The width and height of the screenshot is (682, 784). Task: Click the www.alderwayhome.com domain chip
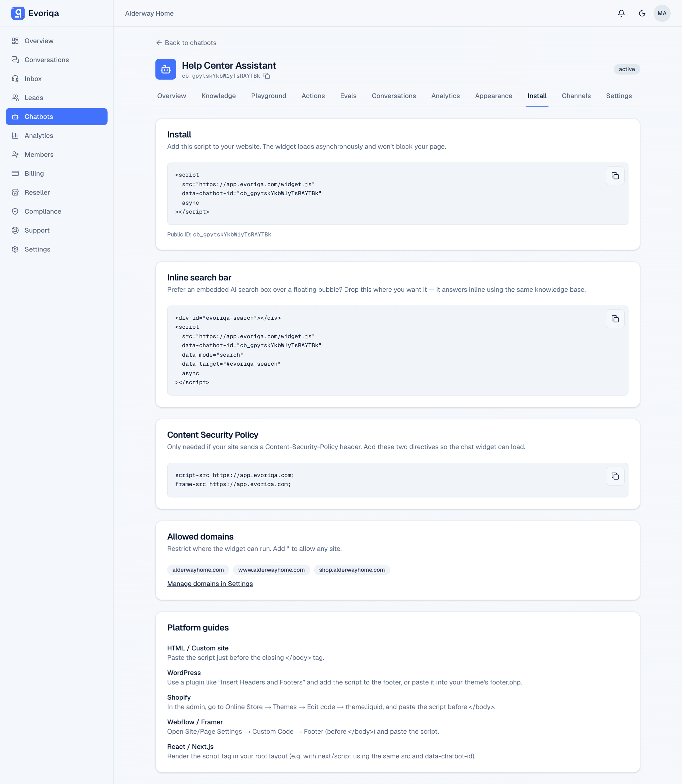271,570
